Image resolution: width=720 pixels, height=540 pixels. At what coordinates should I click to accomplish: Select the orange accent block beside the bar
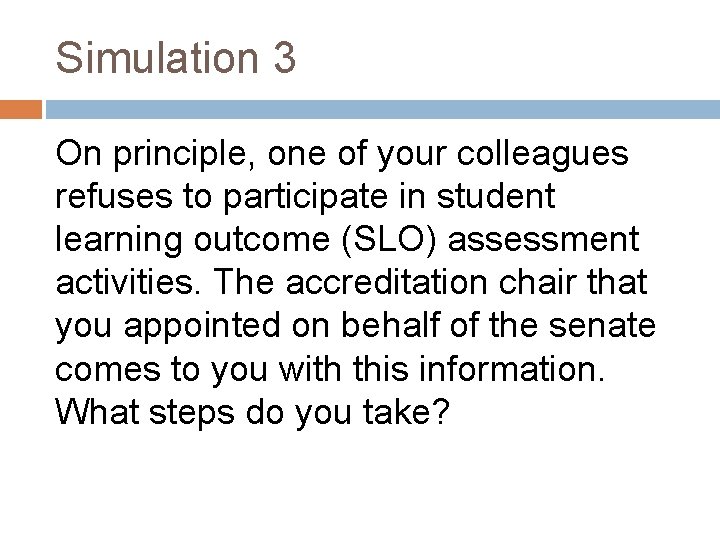[x=21, y=110]
